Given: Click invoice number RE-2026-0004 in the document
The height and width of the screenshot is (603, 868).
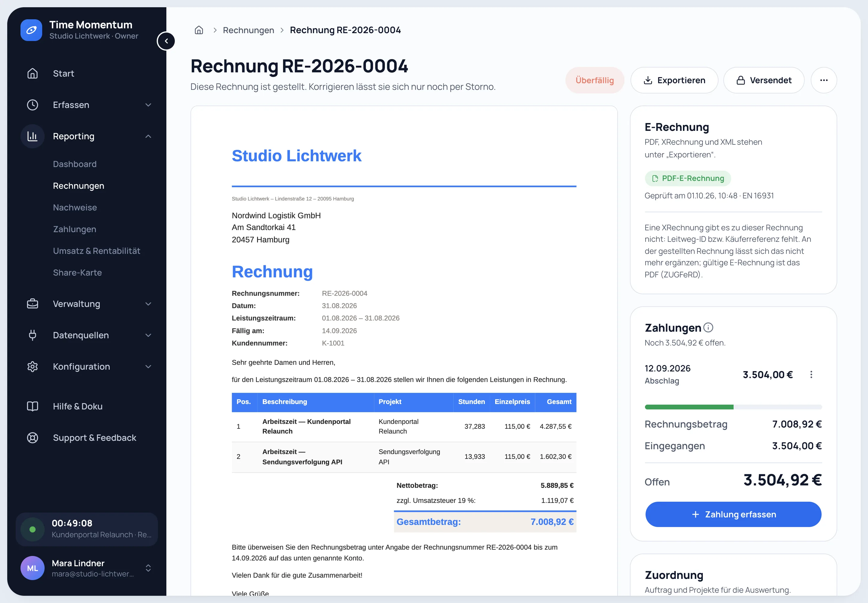Looking at the screenshot, I should [x=344, y=293].
